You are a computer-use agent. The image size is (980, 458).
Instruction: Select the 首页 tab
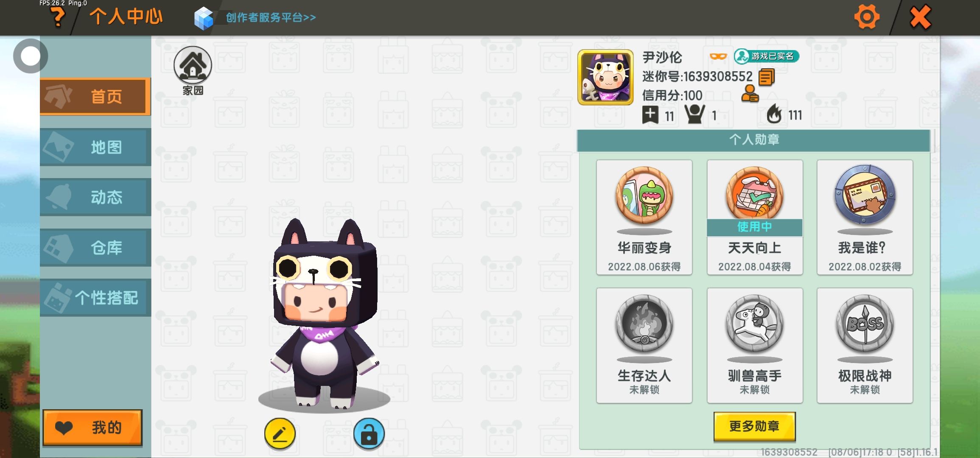tap(95, 96)
